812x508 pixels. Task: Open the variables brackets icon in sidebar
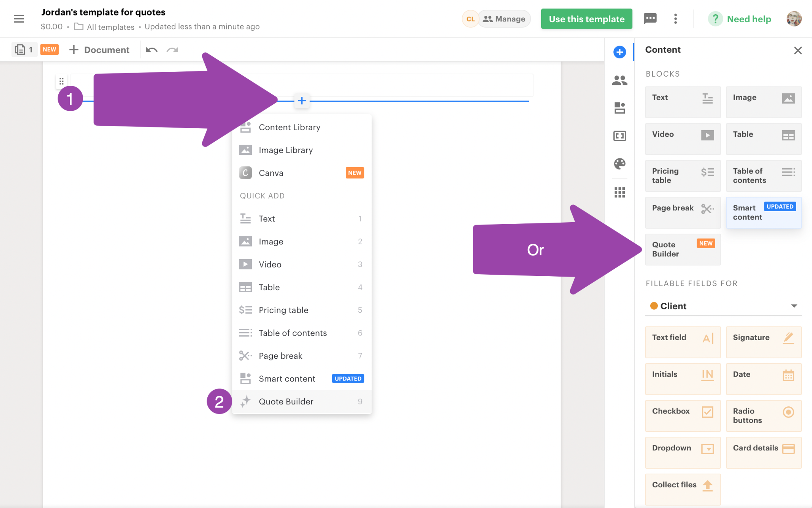(620, 136)
